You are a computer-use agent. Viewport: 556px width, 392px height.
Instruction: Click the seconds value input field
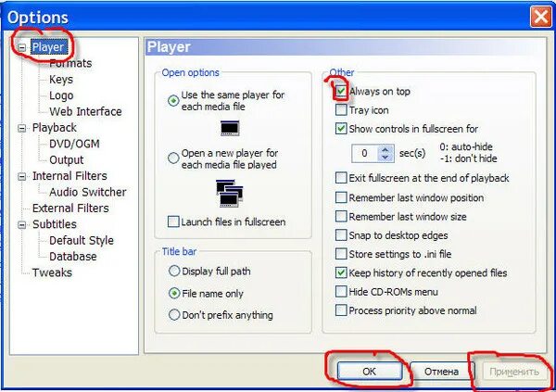(x=365, y=154)
